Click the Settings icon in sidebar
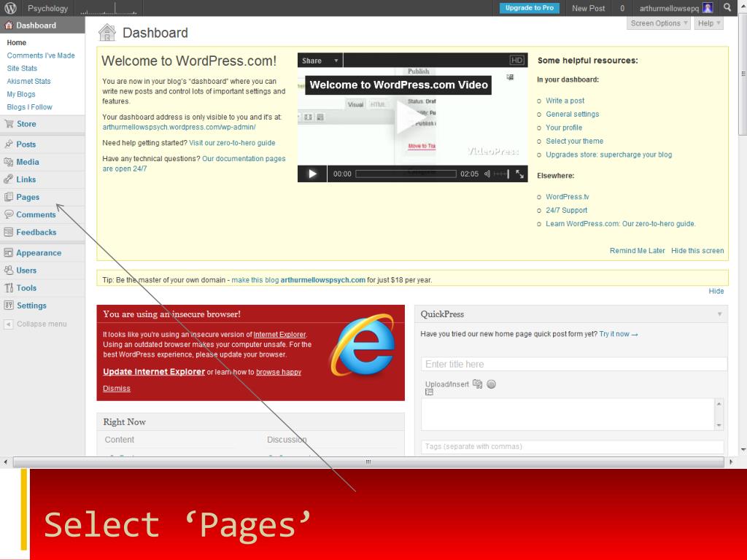Viewport: 747px width, 560px height. click(x=9, y=306)
